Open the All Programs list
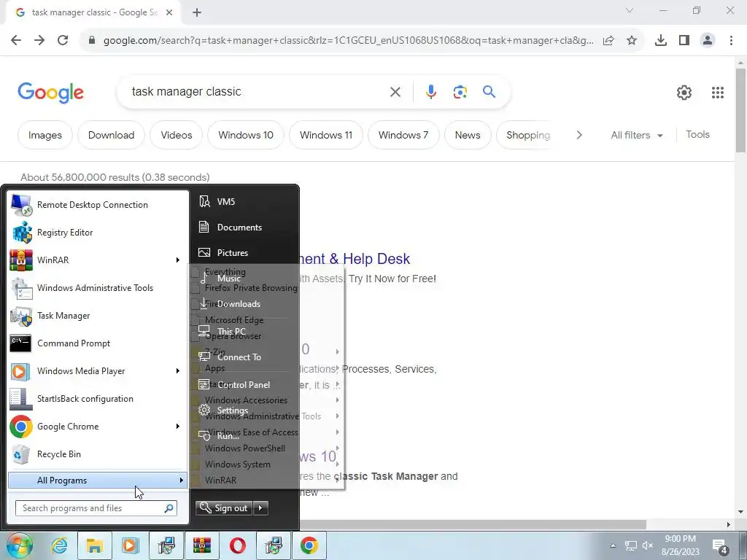 pos(97,481)
